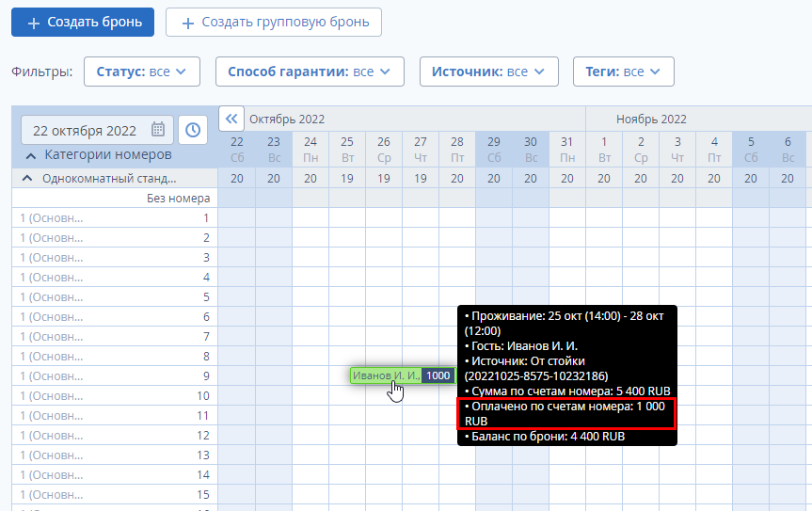Select room row number 2
Viewport: 812px width, 511px height.
(x=115, y=238)
